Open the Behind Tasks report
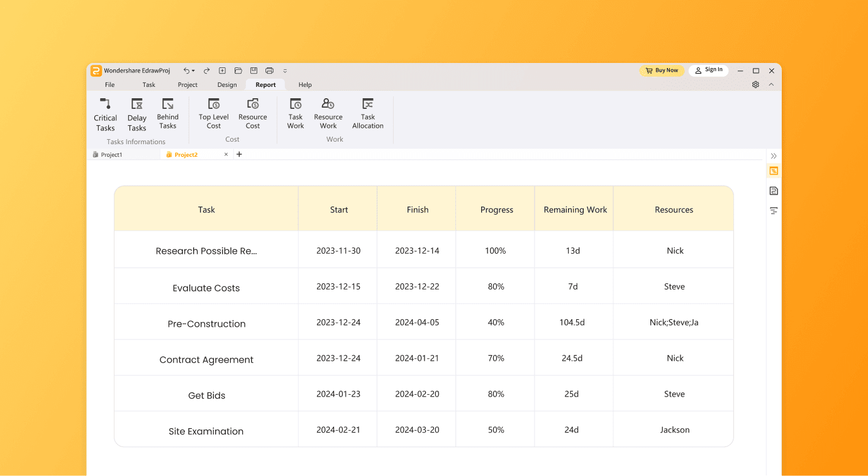The image size is (868, 476). tap(168, 113)
